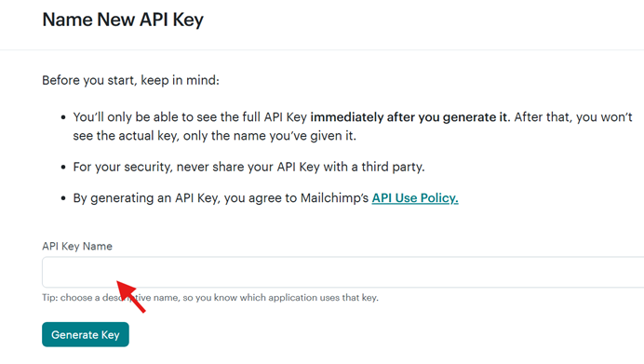This screenshot has height=364, width=644.
Task: Click the tip text below the input
Action: tap(210, 298)
